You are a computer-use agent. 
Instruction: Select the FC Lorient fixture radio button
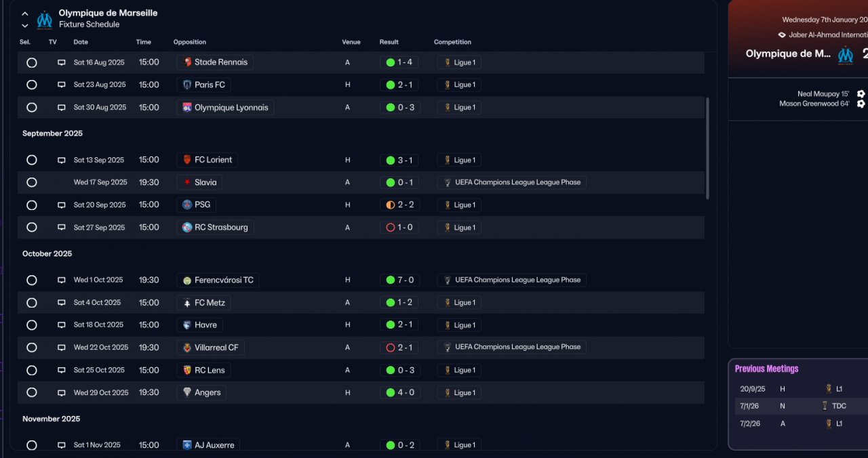tap(31, 160)
